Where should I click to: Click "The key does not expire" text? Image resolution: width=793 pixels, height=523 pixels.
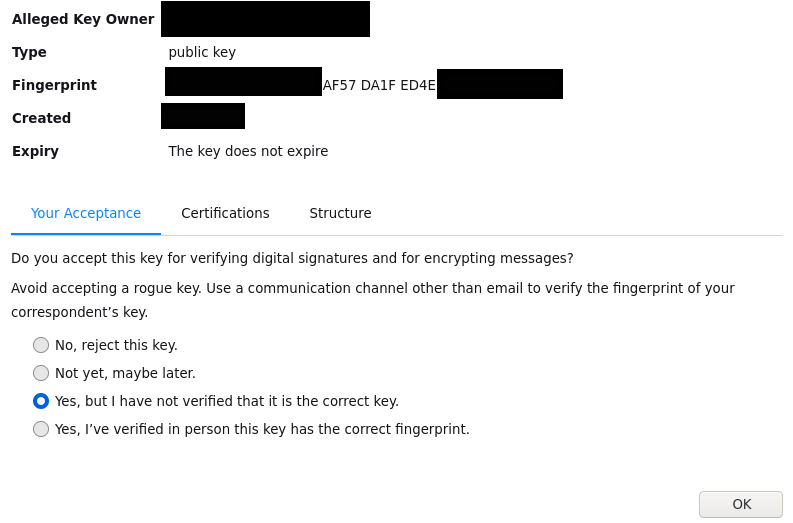click(x=248, y=151)
